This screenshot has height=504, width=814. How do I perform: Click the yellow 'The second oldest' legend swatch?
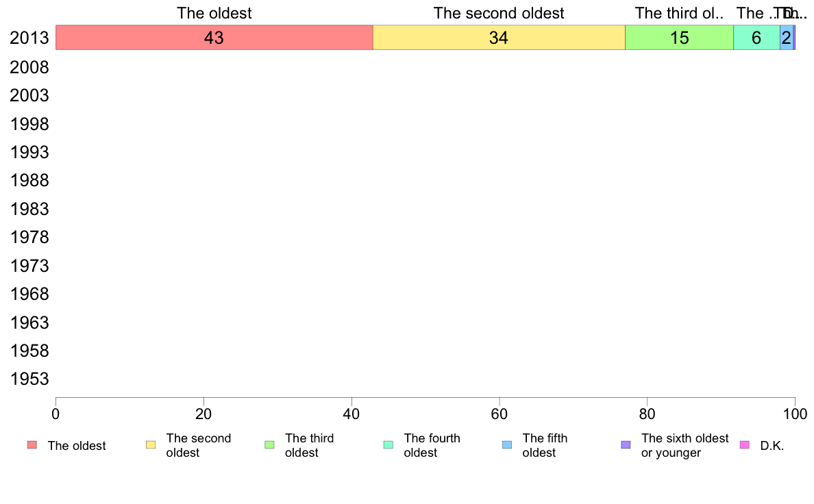click(151, 445)
